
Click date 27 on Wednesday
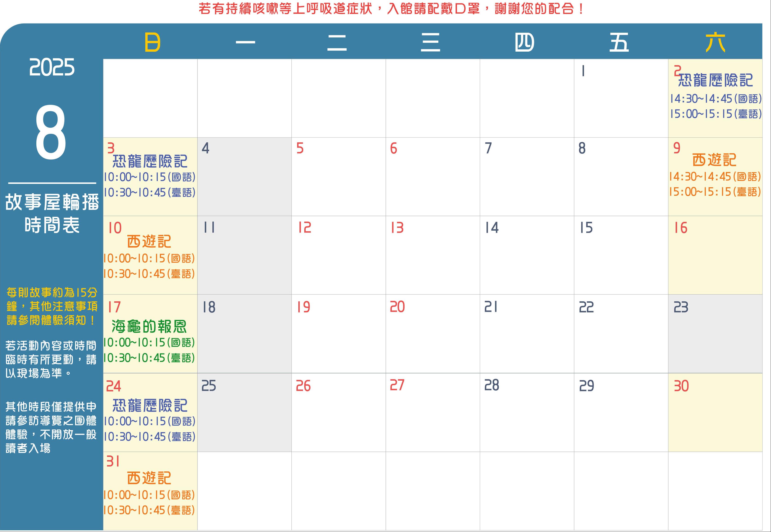tap(397, 385)
